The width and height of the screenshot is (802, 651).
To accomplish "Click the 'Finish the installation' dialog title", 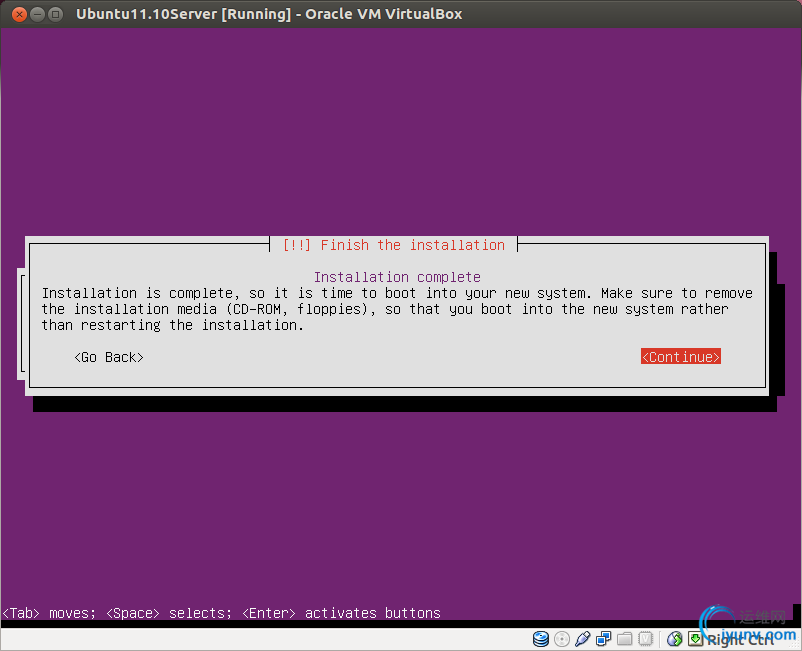I will click(394, 245).
